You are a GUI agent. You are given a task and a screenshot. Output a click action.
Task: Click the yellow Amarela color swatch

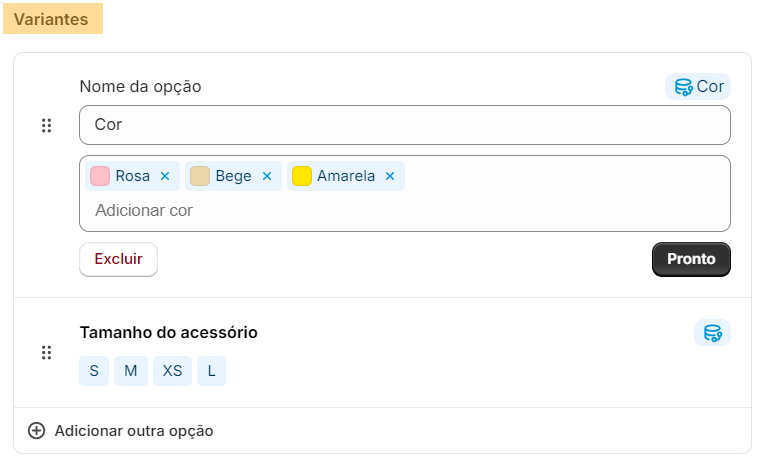tap(302, 176)
